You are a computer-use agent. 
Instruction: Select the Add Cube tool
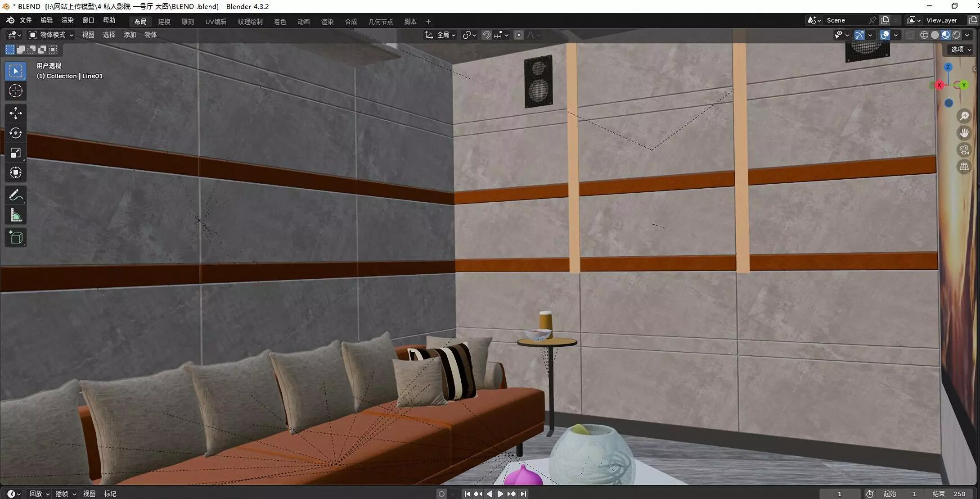click(x=16, y=237)
